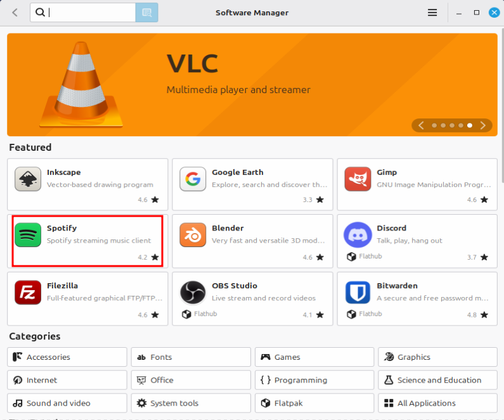Select the third banner dot
The height and width of the screenshot is (420, 504).
click(x=452, y=125)
